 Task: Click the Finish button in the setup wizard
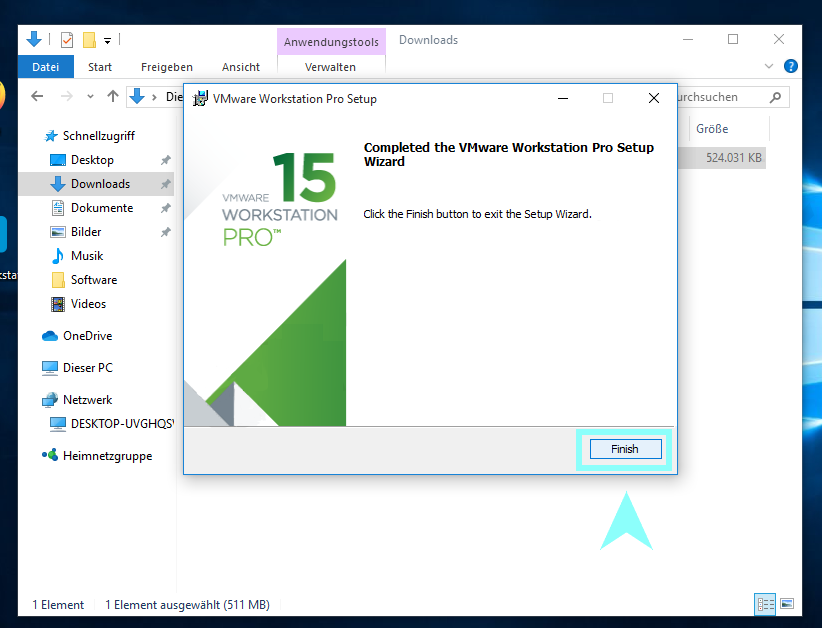(624, 449)
